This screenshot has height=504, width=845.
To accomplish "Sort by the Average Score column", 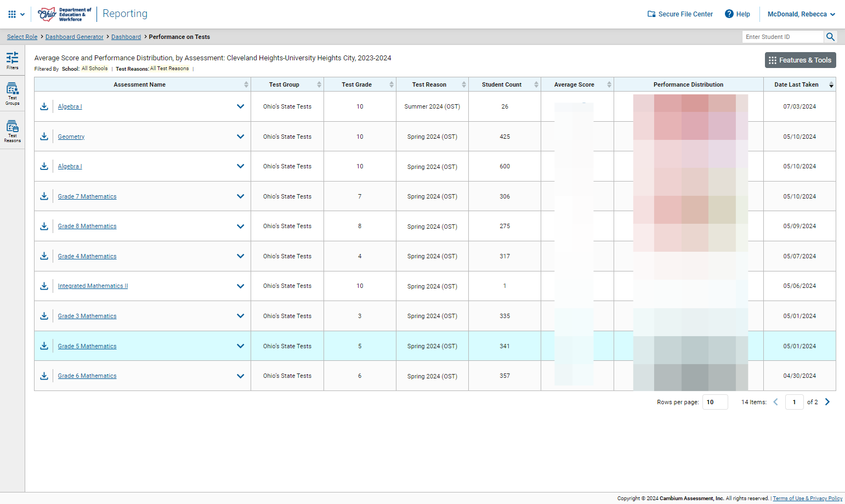I will pos(609,84).
